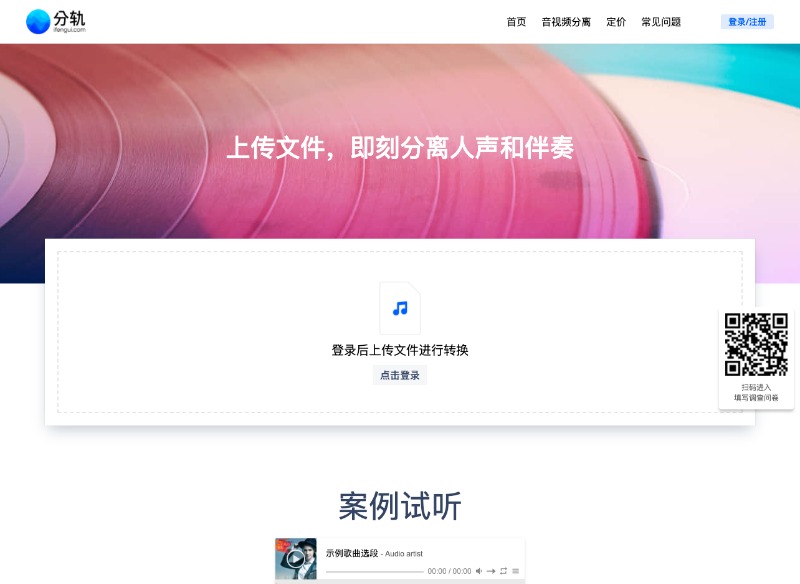
Task: Open the 定价 pricing page
Action: tap(616, 22)
